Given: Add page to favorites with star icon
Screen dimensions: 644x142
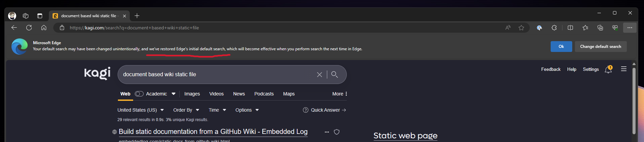Looking at the screenshot, I should pyautogui.click(x=521, y=28).
